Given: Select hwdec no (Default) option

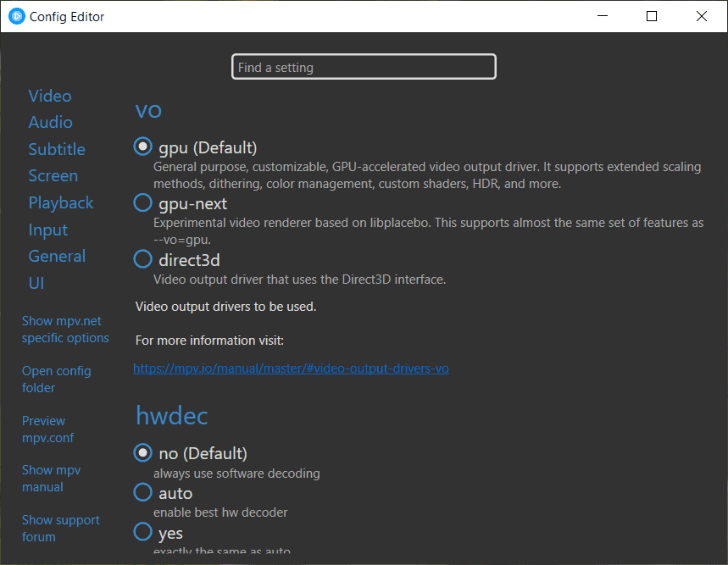Looking at the screenshot, I should point(143,453).
